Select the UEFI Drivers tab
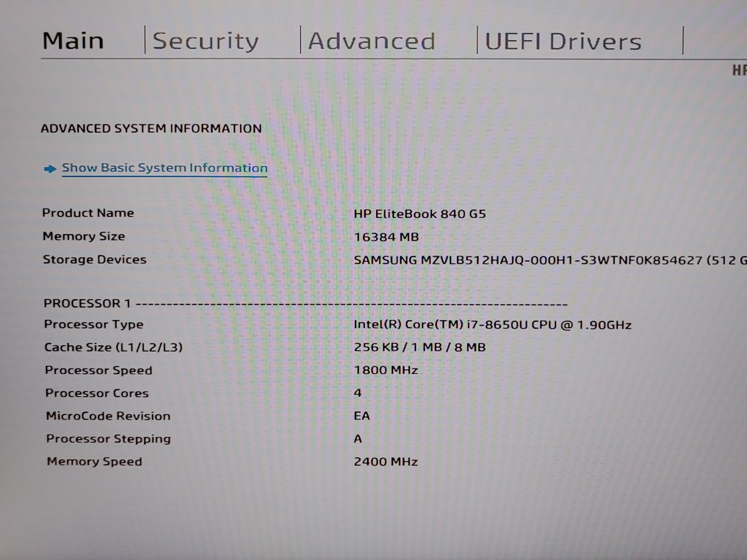747x560 pixels. click(563, 42)
